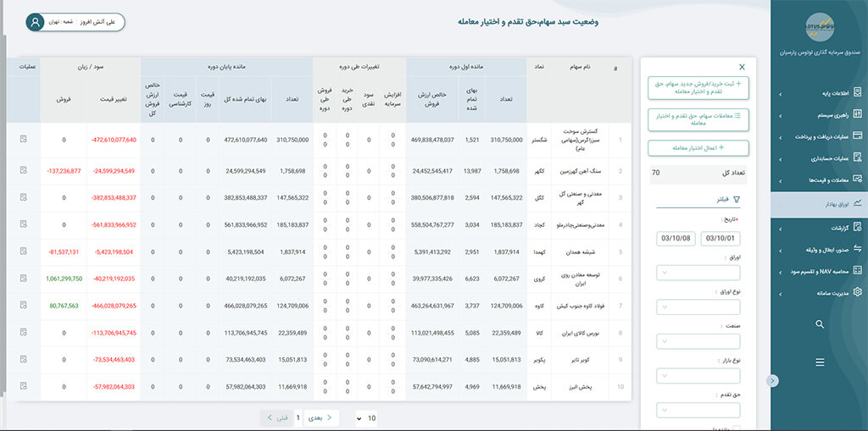Click the user profile avatar icon
Screen dimensions: 868x431
[36, 22]
